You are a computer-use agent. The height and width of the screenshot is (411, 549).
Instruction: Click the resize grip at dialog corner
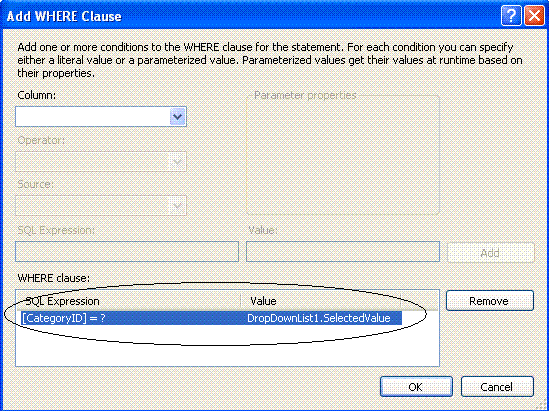(x=543, y=405)
